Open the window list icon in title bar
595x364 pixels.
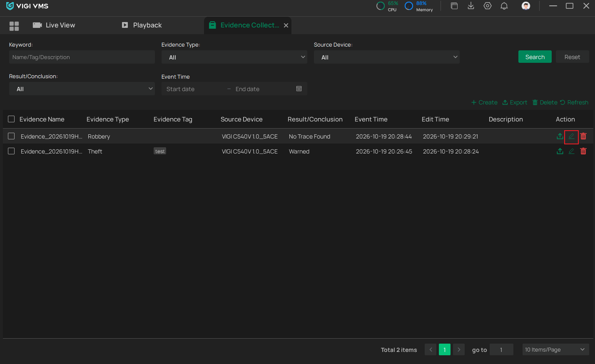pos(454,6)
